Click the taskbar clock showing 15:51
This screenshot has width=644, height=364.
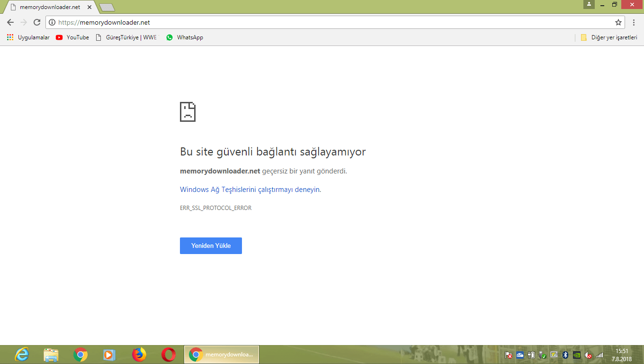click(x=622, y=355)
